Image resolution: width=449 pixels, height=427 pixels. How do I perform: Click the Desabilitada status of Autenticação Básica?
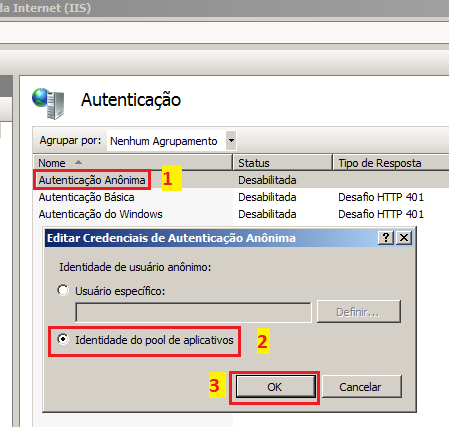[267, 197]
